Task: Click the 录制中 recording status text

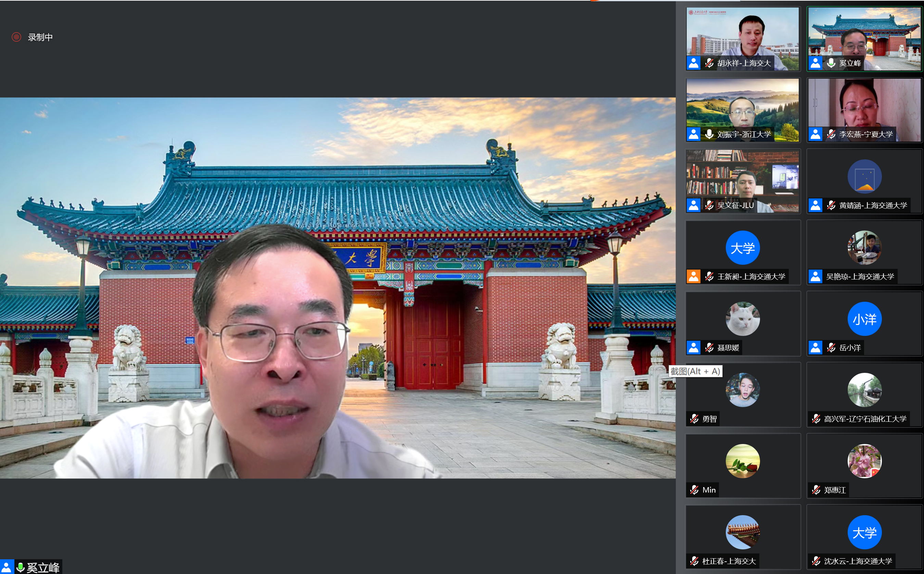Action: pos(40,37)
